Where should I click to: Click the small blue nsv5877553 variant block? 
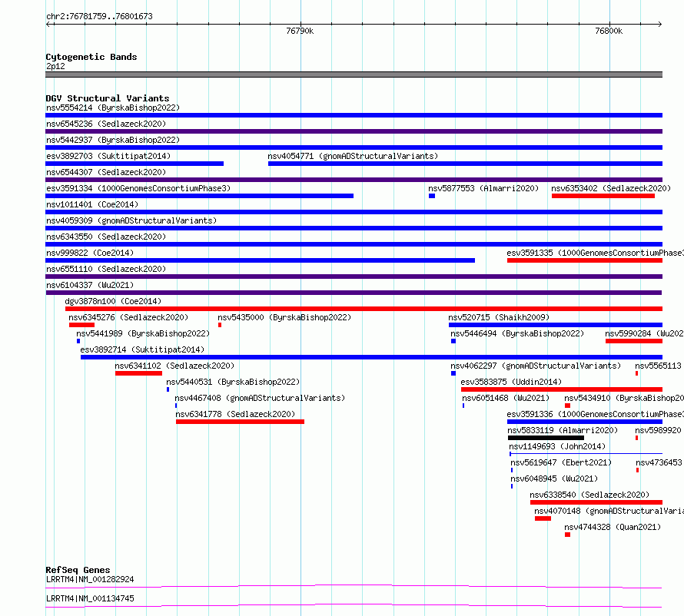[432, 196]
